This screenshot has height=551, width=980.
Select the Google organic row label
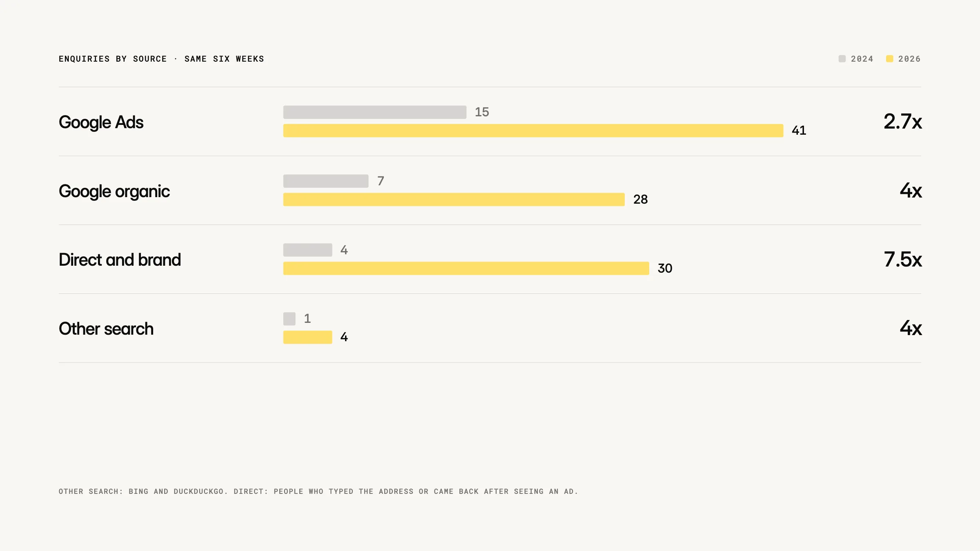click(114, 191)
